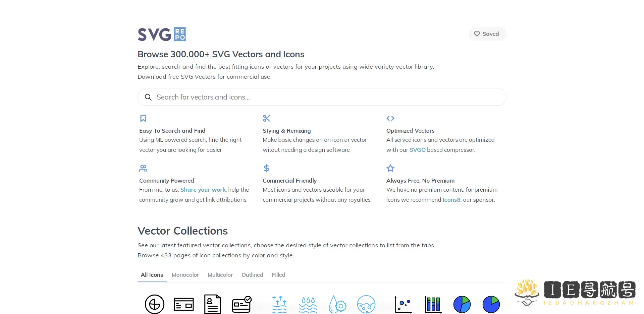
Task: Click the code brackets icon above Optimized Vectors
Action: click(x=390, y=118)
